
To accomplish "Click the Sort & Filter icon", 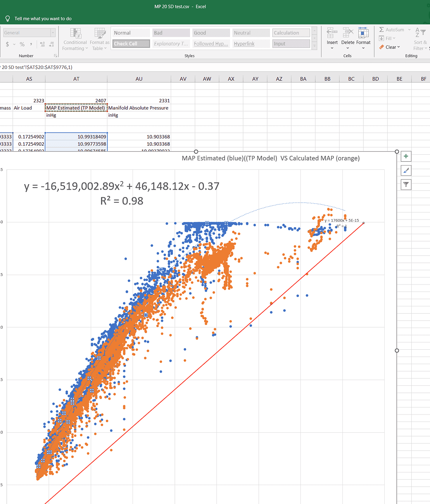I will coord(420,33).
